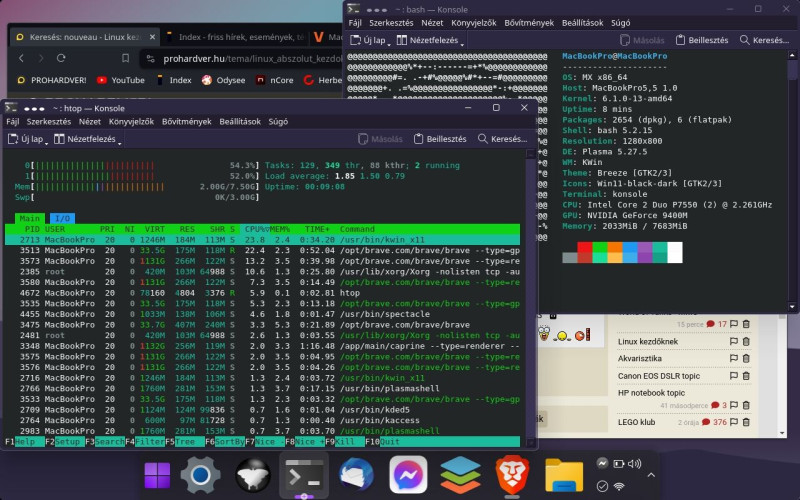
Task: Click Nézetfelezés in bash Konsole toolbar
Action: tap(428, 40)
